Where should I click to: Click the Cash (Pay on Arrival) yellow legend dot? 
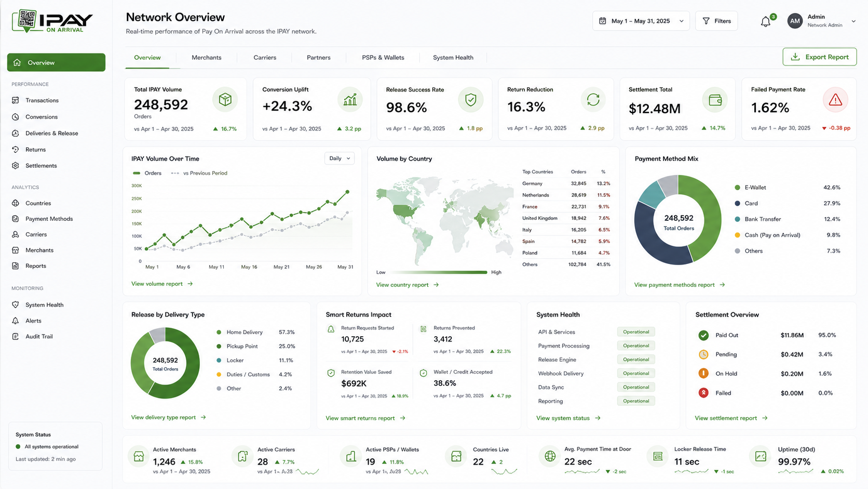point(737,235)
